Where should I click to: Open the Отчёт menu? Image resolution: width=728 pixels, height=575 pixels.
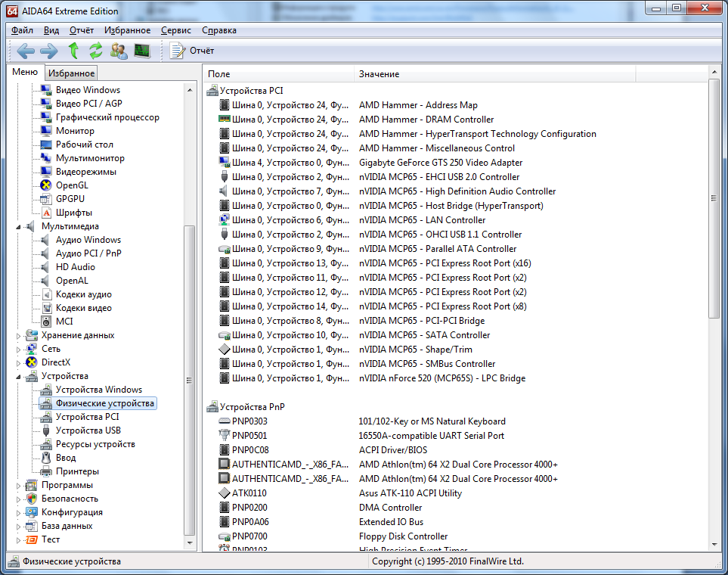tap(82, 30)
